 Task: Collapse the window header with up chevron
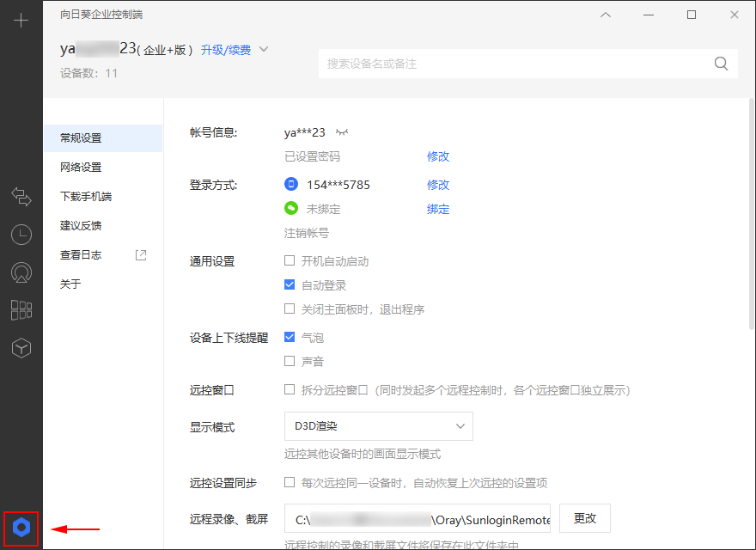point(606,15)
